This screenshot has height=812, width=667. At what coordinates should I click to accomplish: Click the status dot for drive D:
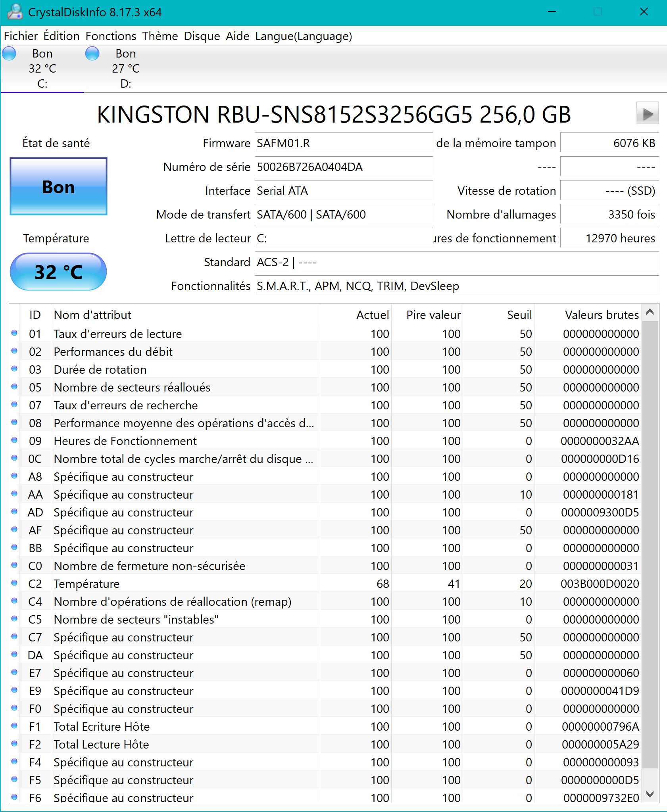pos(92,54)
